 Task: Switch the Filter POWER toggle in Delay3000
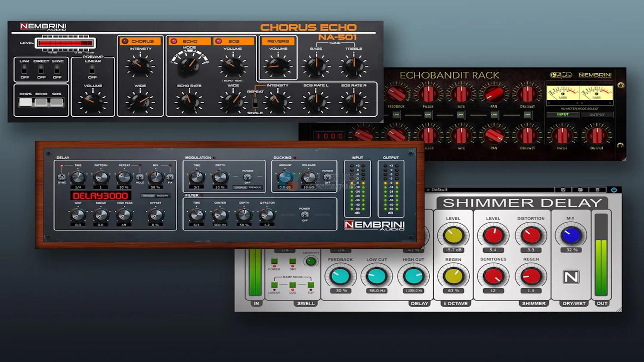pyautogui.click(x=305, y=215)
